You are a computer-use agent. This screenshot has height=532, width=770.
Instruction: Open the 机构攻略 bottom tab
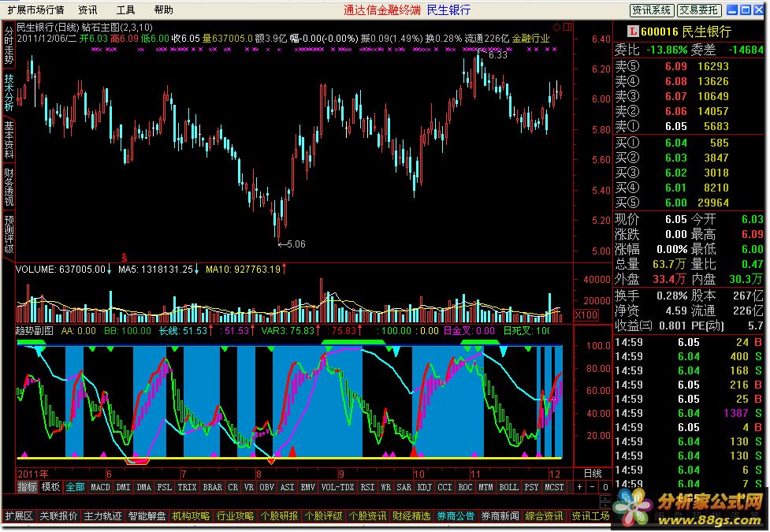point(191,516)
